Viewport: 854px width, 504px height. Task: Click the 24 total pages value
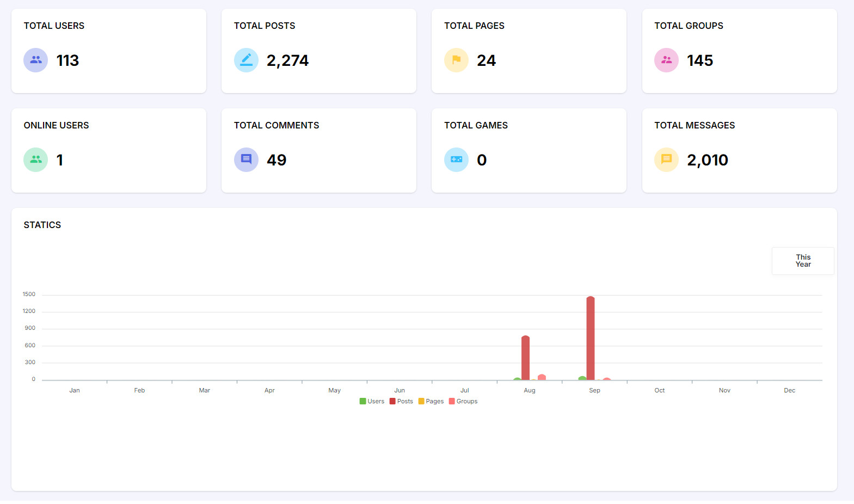pos(486,60)
